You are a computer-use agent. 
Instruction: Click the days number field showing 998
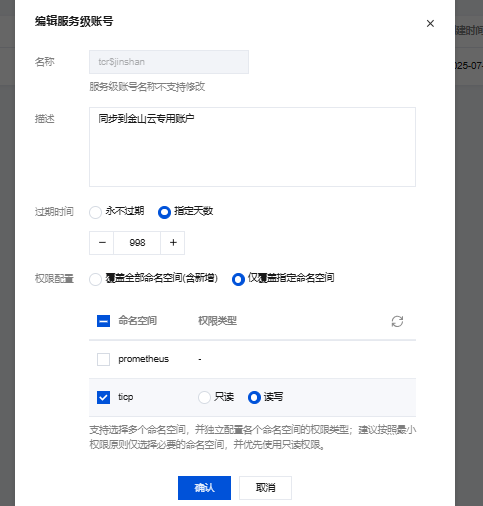[x=137, y=243]
